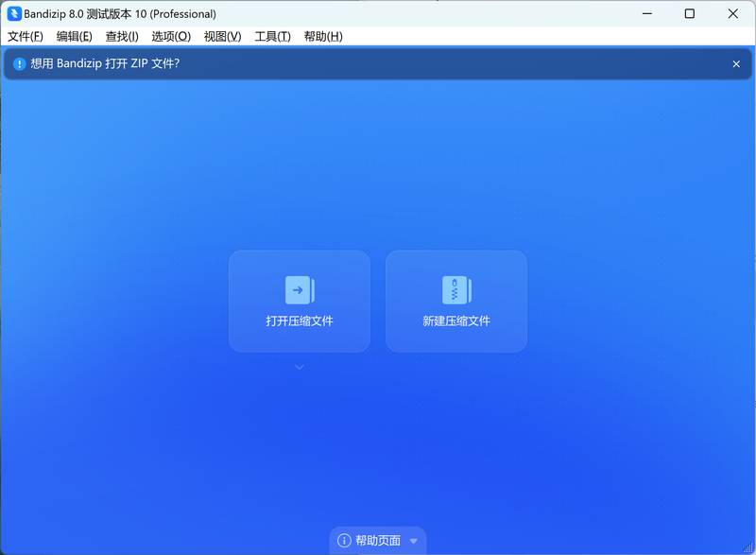Click the 打开压缩文件 card button

(x=300, y=302)
